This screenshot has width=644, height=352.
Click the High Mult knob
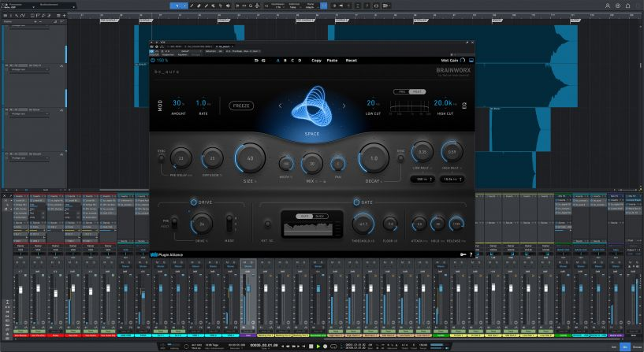coord(452,151)
